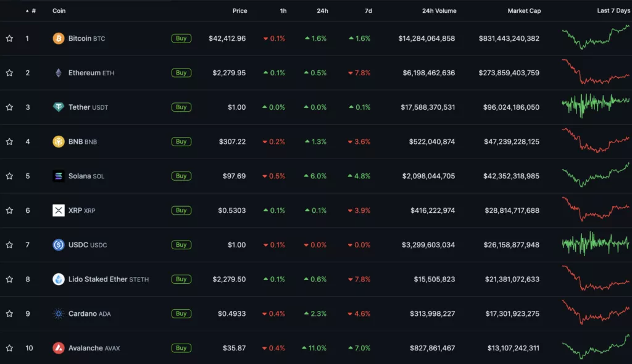
Task: Sort by the # rank column
Action: coord(31,11)
